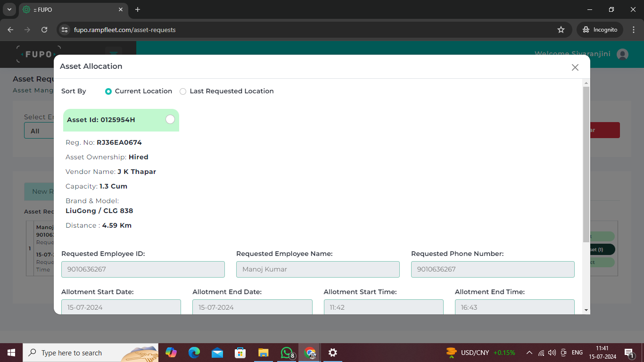This screenshot has width=644, height=362.
Task: Expand hidden icons in the system tray
Action: click(x=529, y=353)
